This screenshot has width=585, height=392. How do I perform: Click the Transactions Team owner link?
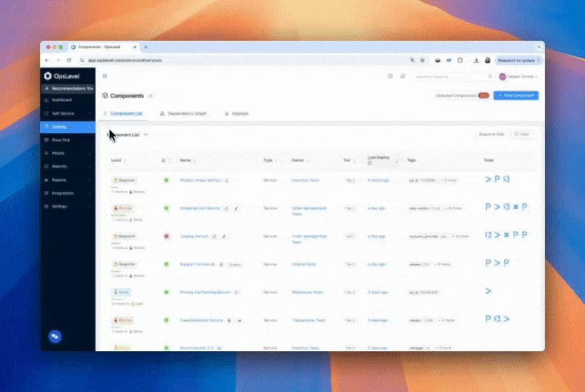pos(309,320)
